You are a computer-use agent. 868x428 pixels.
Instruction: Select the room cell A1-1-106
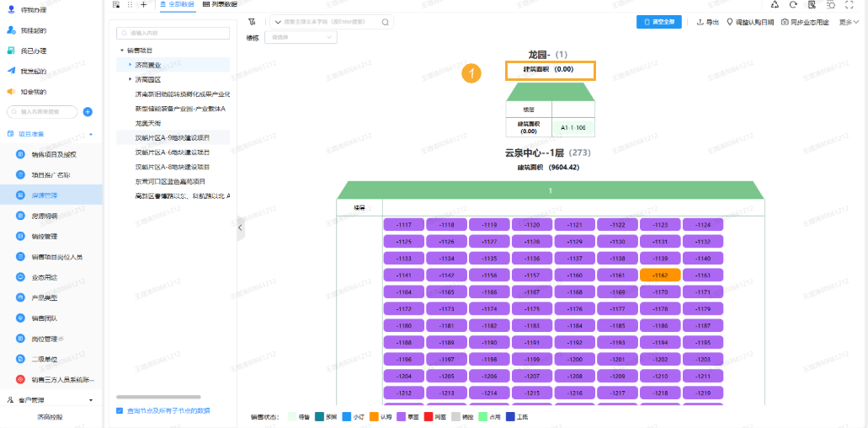[573, 127]
